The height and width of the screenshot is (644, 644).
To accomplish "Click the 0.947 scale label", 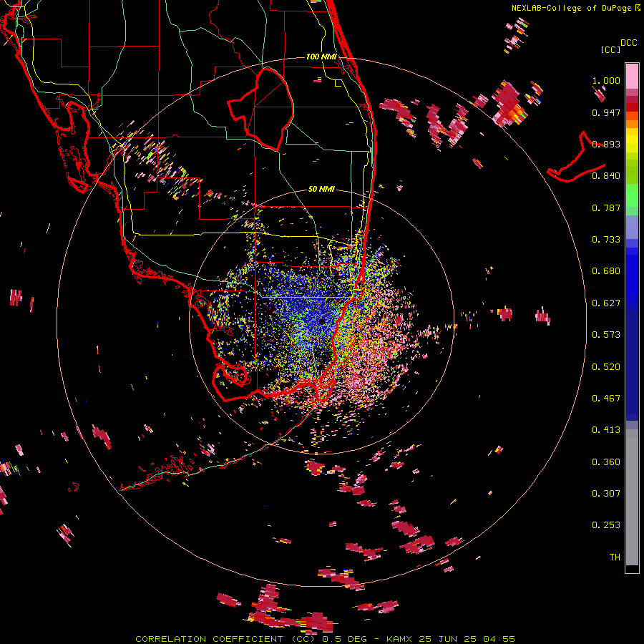I will pyautogui.click(x=606, y=112).
